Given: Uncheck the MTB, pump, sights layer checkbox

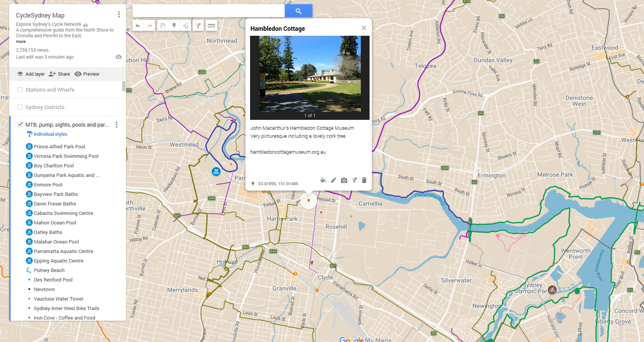Looking at the screenshot, I should 20,124.
